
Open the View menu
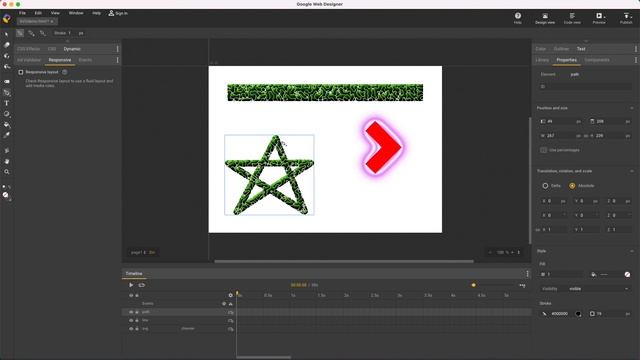(x=55, y=13)
